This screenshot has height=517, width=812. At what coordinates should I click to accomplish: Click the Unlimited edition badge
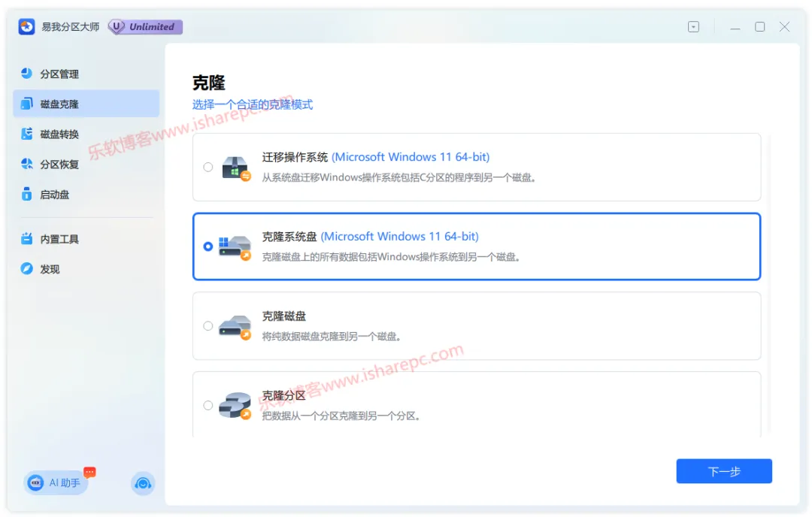coord(145,26)
